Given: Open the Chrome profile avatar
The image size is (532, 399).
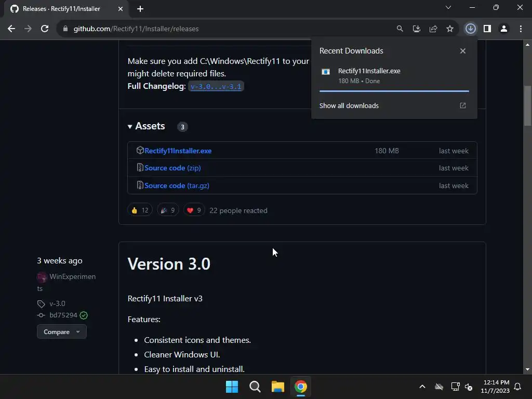Looking at the screenshot, I should 504,29.
